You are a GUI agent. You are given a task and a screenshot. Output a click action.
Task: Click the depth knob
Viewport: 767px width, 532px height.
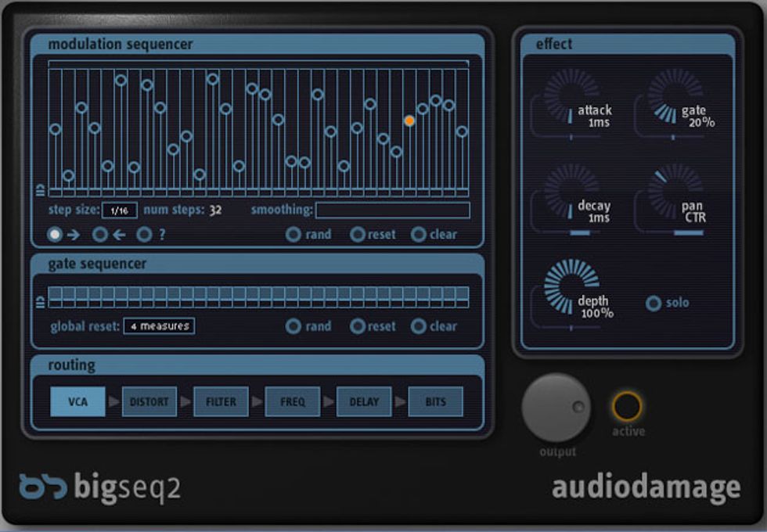(x=571, y=286)
